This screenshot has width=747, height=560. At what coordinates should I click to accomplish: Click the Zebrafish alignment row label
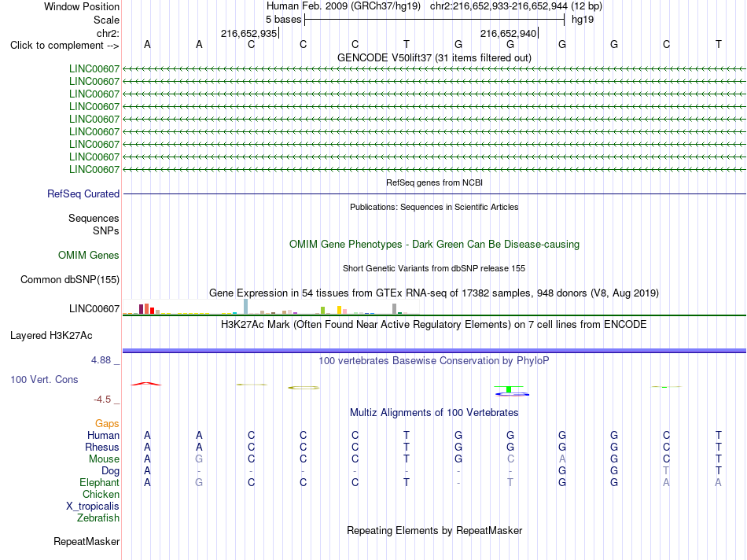(98, 518)
